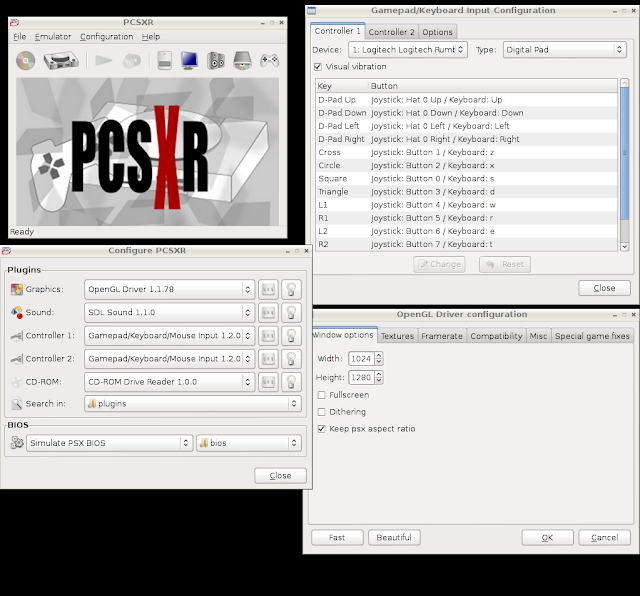Click configure button for CD-ROM plugin

(268, 382)
